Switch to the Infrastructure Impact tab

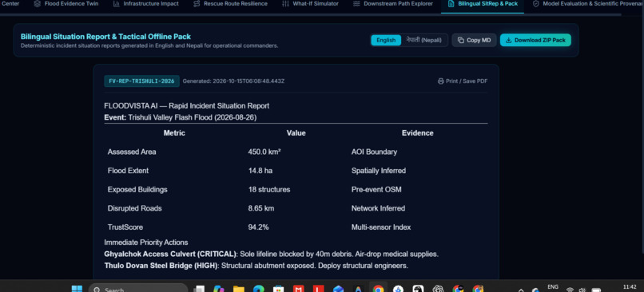point(145,4)
